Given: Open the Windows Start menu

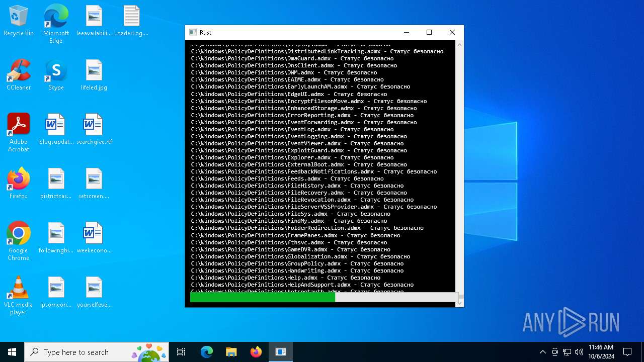Looking at the screenshot, I should click(x=12, y=352).
